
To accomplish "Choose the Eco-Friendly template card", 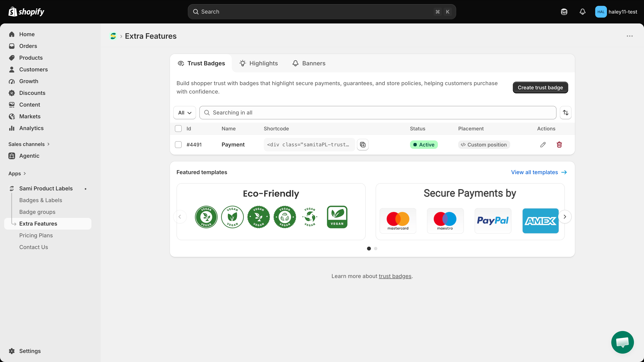I will click(x=271, y=212).
